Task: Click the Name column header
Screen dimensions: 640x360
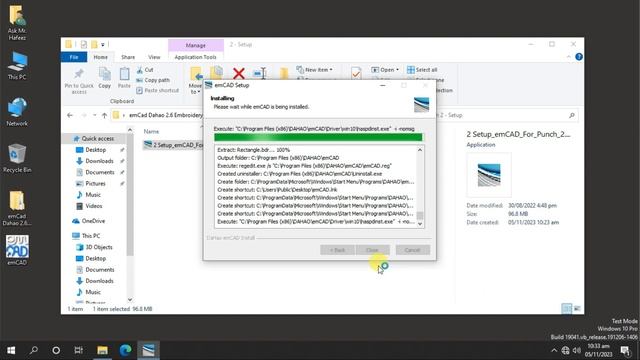Action: (x=151, y=131)
